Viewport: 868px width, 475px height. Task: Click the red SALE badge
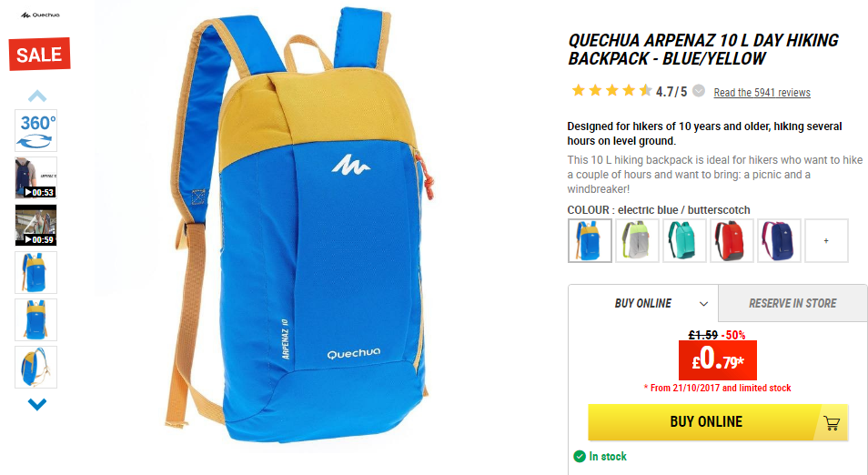[x=39, y=55]
